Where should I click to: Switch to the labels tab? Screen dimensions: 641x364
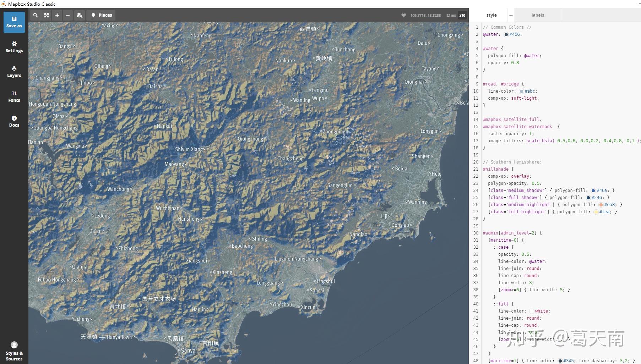coord(538,15)
